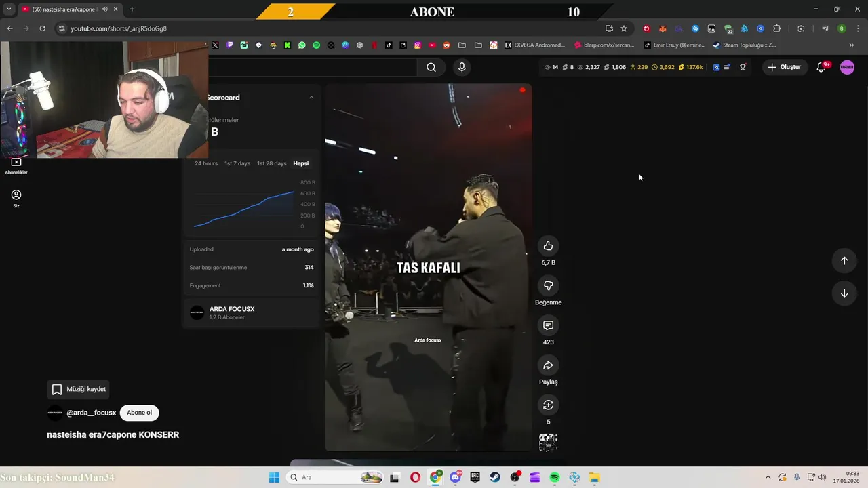Save the music with Müziği kaydet

(x=79, y=389)
